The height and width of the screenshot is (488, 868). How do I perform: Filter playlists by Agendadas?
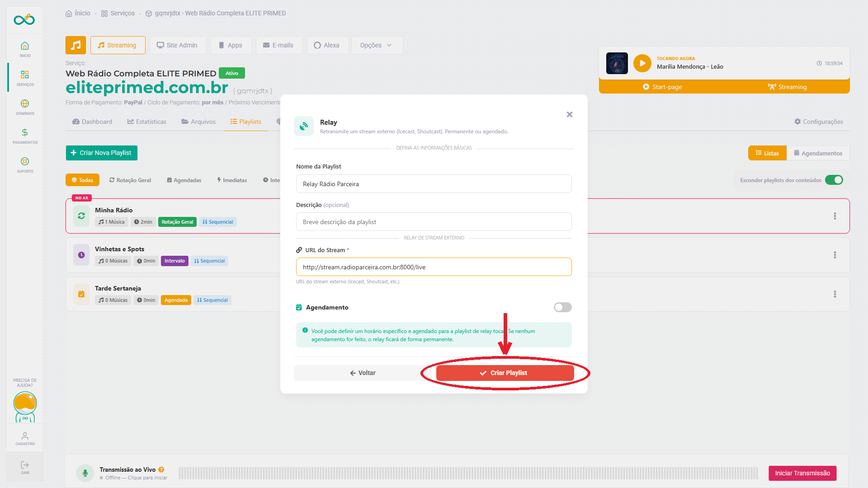[x=184, y=180]
